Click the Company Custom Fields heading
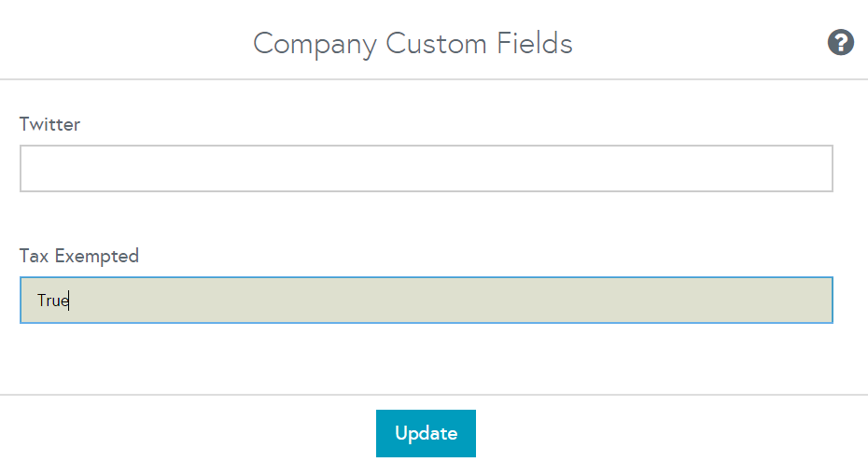Screen dimensions: 868x476 click(x=413, y=44)
